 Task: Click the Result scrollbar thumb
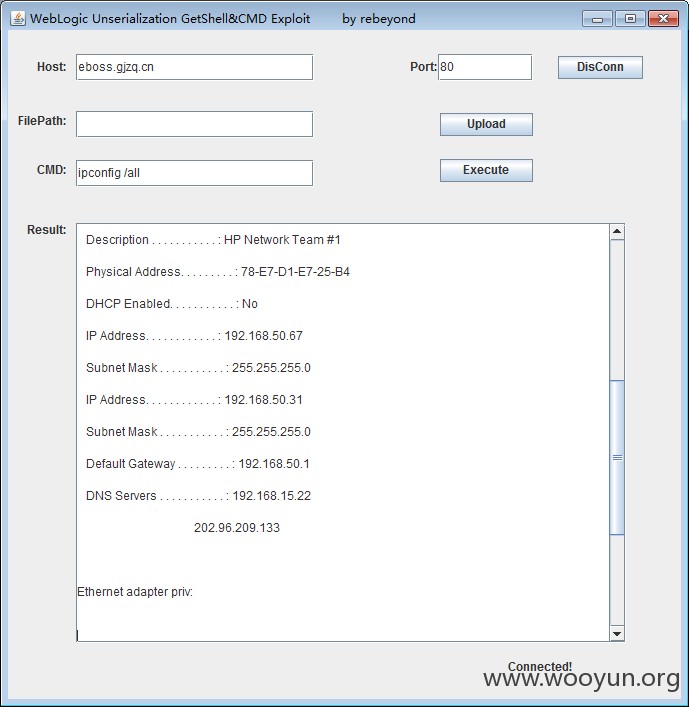(617, 457)
